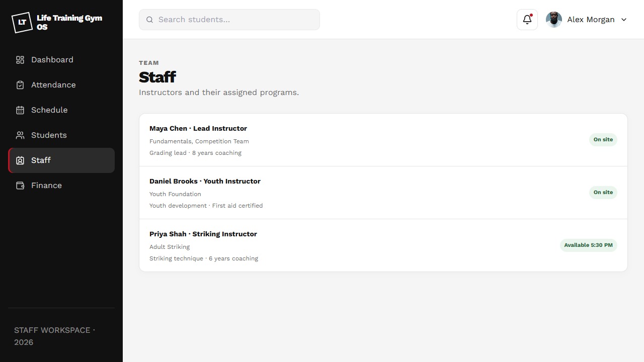
Task: Open Daniel Brooks Youth Instructor entry
Action: (383, 193)
